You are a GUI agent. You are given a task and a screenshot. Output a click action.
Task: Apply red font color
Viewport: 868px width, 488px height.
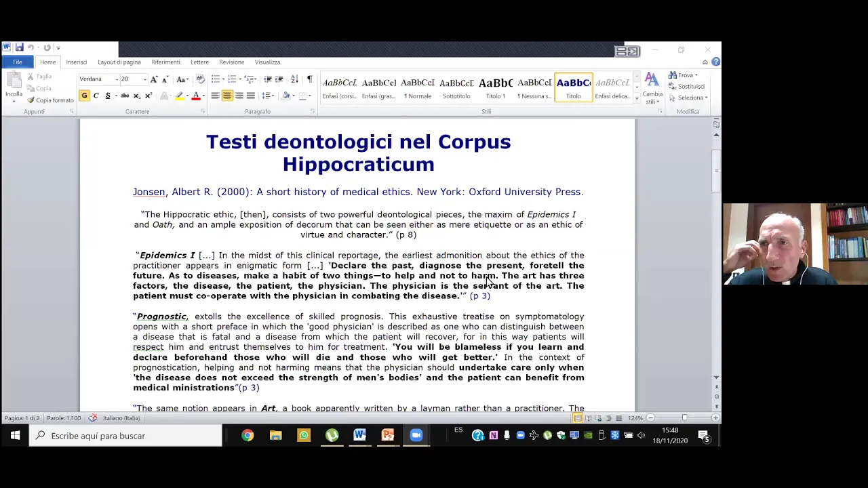[196, 96]
